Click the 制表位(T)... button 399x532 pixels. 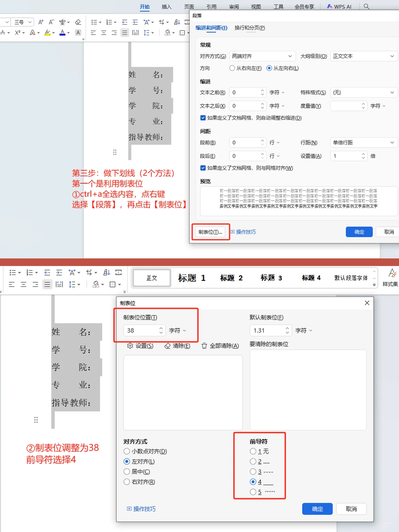point(210,232)
